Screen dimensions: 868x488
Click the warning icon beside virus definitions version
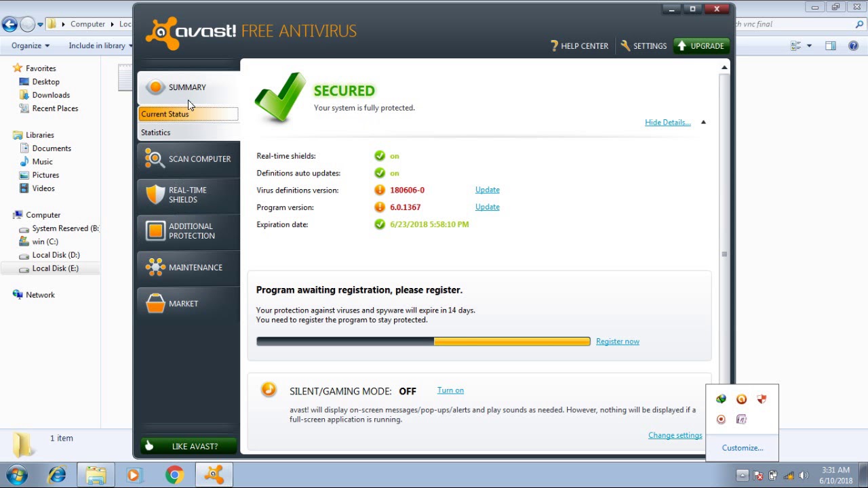coord(380,190)
